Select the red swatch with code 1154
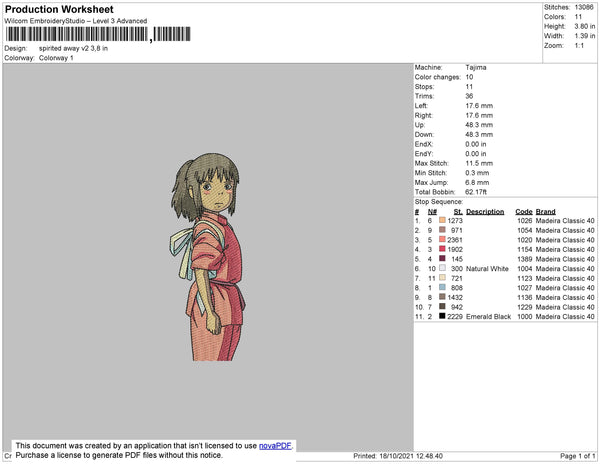This screenshot has width=600, height=464. [x=443, y=249]
